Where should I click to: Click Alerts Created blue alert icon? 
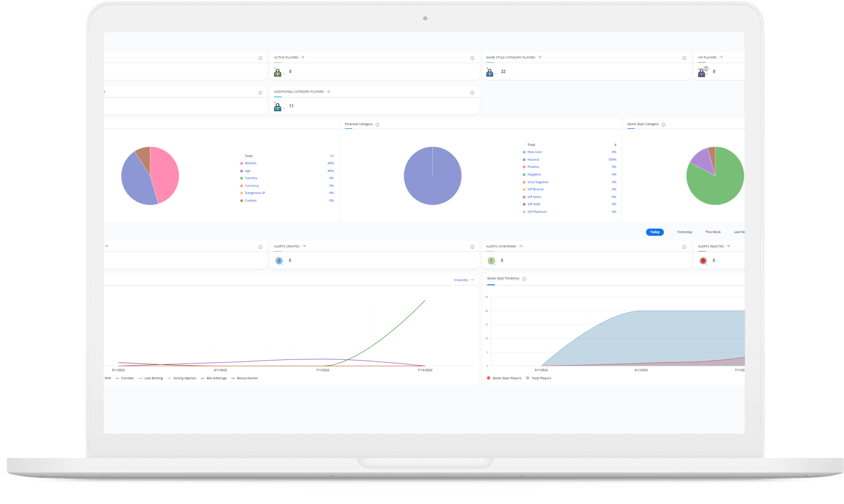(279, 261)
